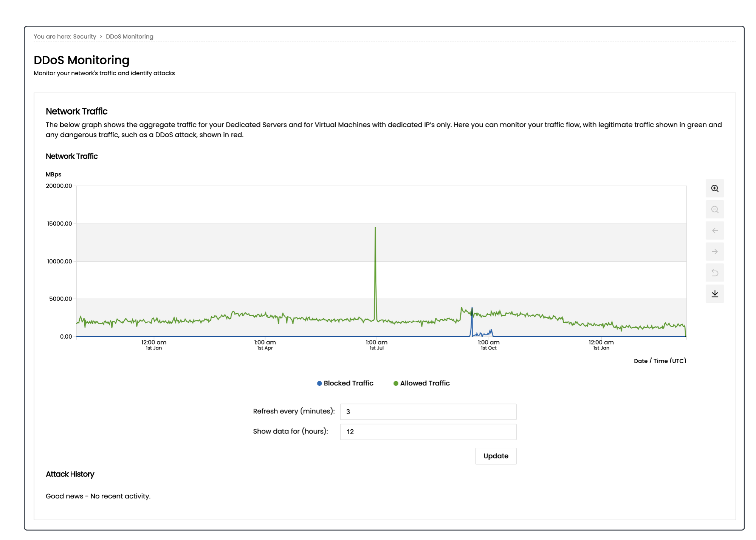Toggle Blocked Traffic legend series

pos(348,383)
